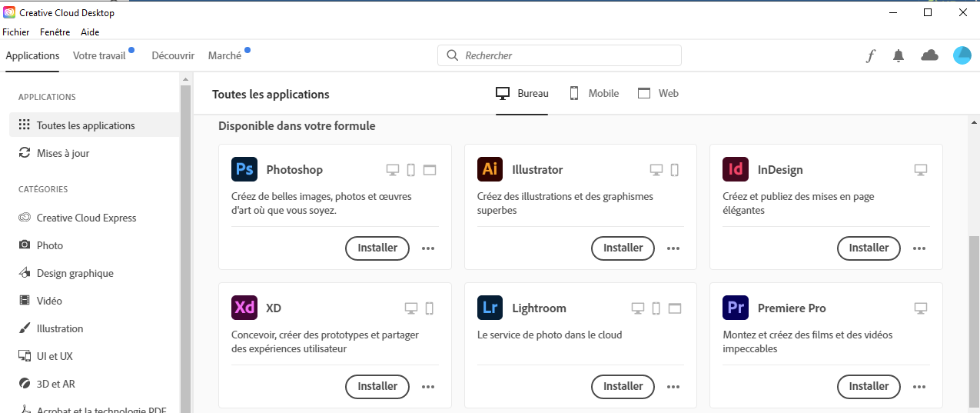Image resolution: width=980 pixels, height=413 pixels.
Task: Click the XD app icon
Action: pos(244,308)
